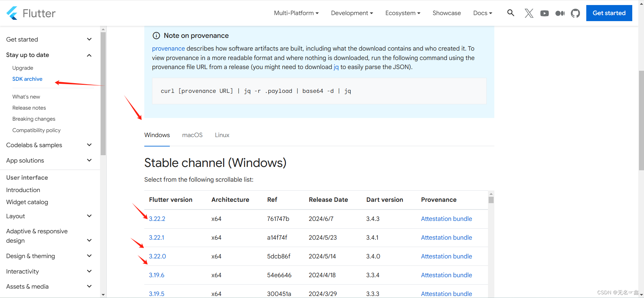This screenshot has width=644, height=298.
Task: Open the Ecosystem dropdown menu
Action: click(403, 13)
